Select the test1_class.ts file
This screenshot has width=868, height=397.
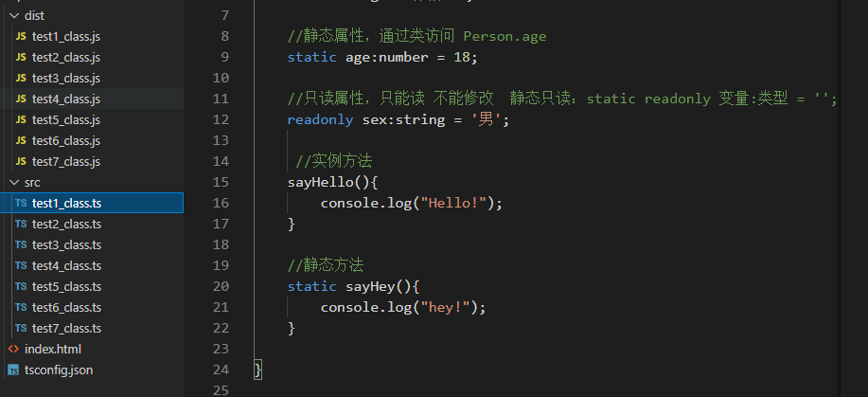click(x=92, y=203)
